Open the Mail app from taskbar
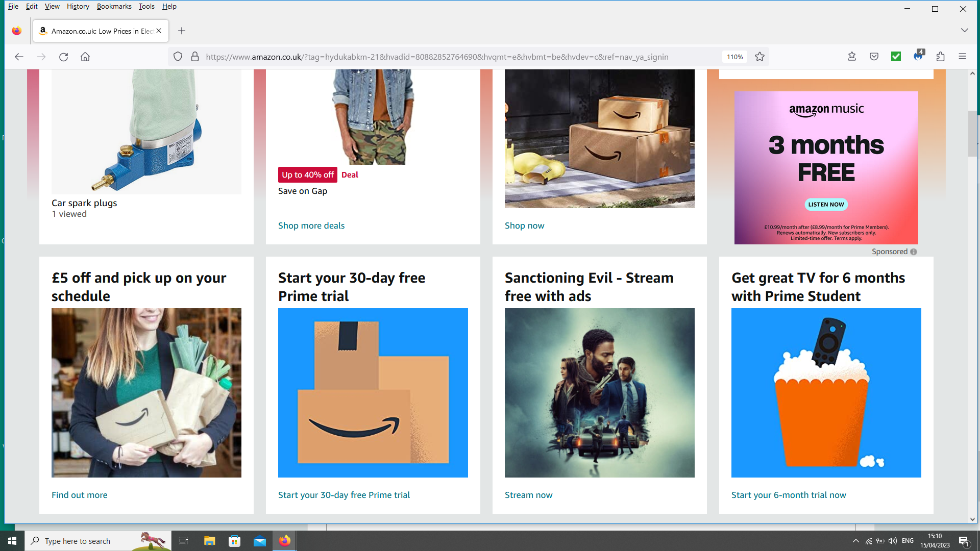 tap(260, 541)
